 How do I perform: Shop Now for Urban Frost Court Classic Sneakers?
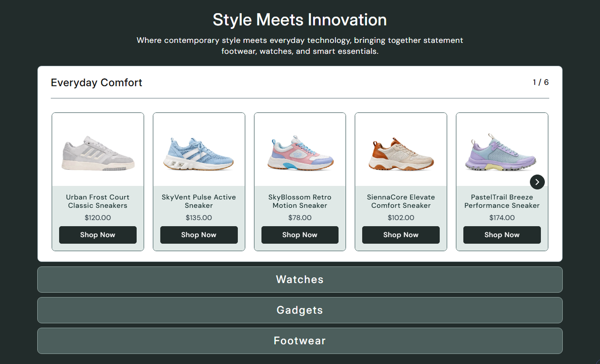(x=98, y=235)
